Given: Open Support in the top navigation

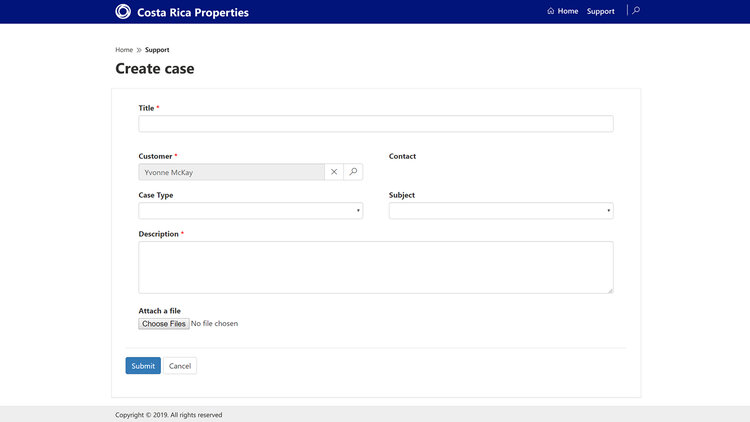Looking at the screenshot, I should point(600,11).
